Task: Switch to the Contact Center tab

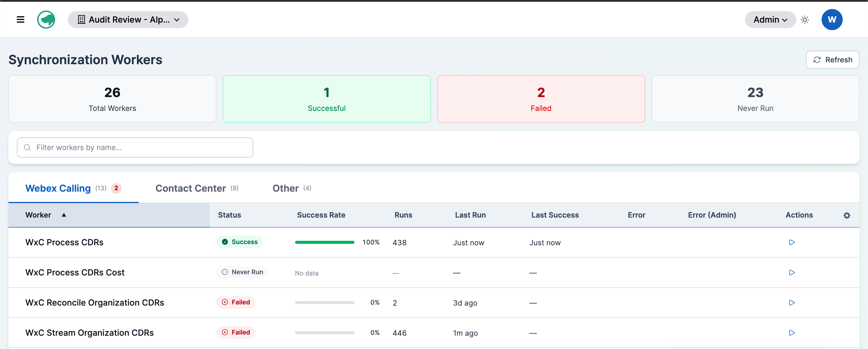Action: pos(197,188)
